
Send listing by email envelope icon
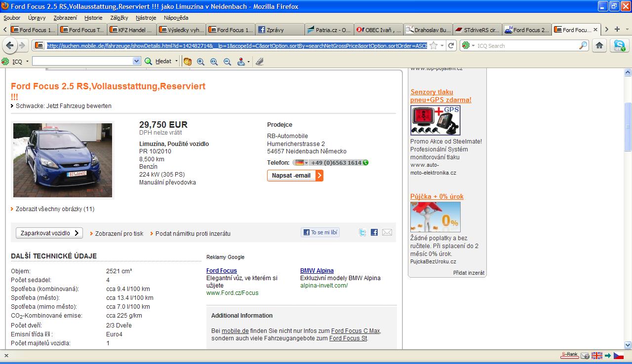point(387,232)
